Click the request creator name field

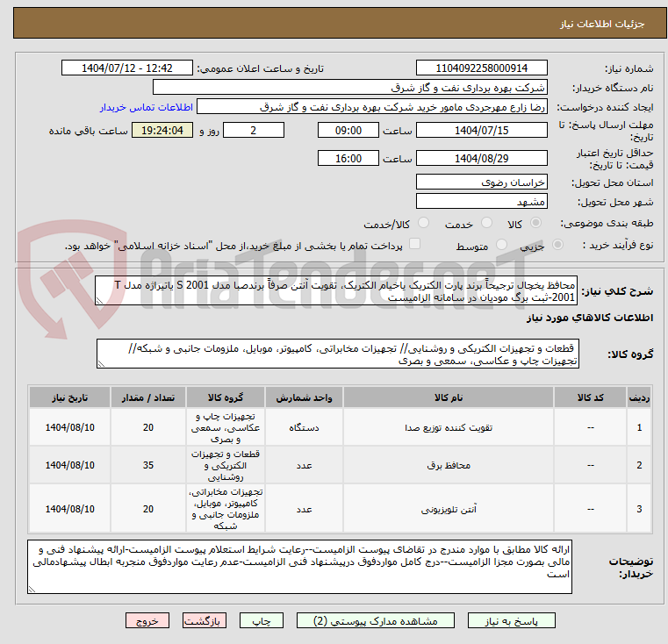[x=371, y=107]
